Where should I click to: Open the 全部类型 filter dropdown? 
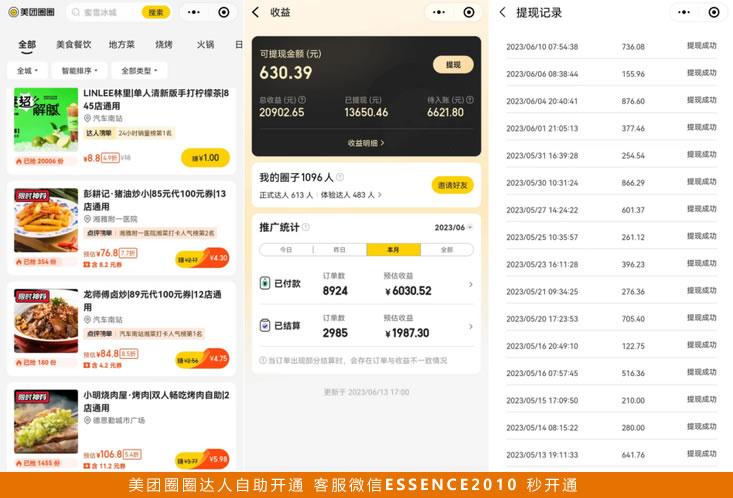[139, 71]
